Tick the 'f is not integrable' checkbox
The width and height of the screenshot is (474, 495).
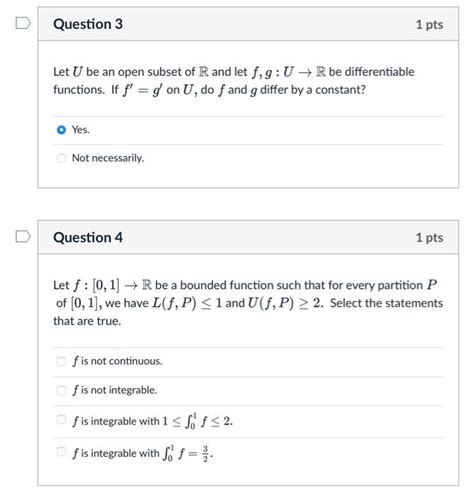click(x=61, y=390)
